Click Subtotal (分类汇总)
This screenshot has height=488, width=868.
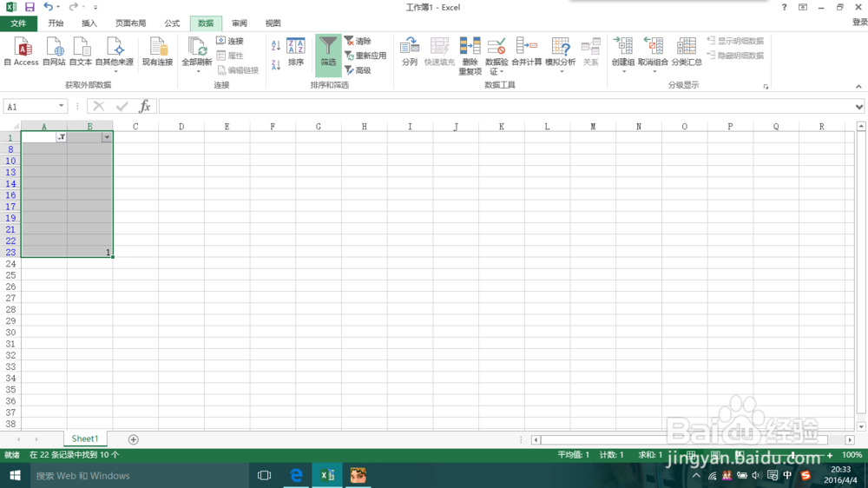[x=687, y=52]
